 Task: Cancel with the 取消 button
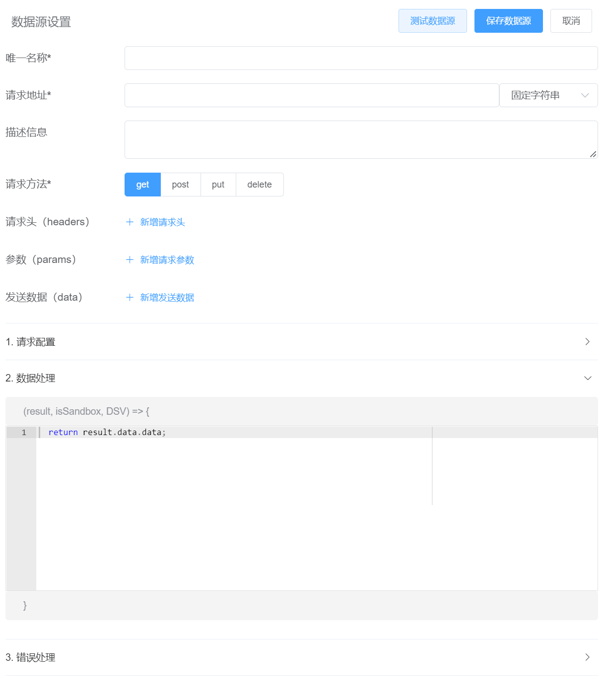(571, 21)
